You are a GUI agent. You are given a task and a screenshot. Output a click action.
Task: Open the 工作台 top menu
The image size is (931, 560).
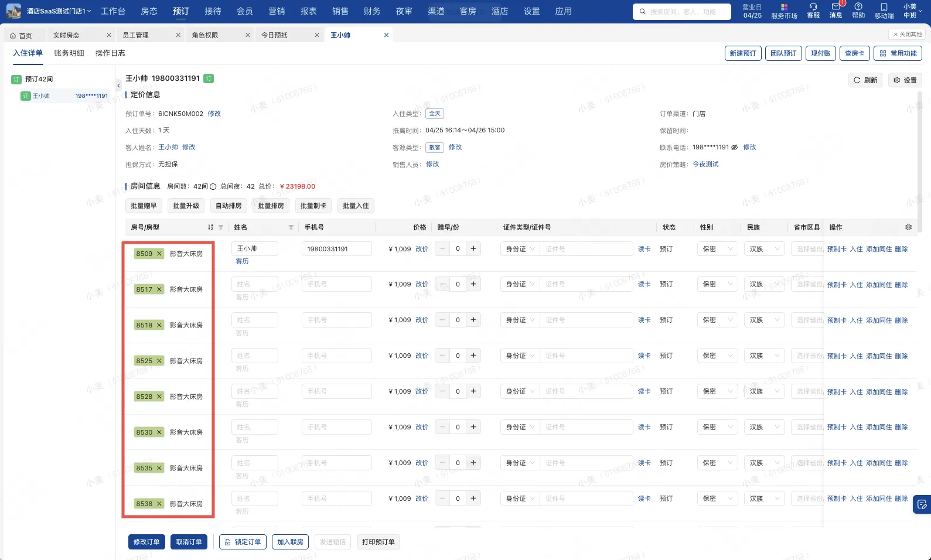(x=113, y=11)
